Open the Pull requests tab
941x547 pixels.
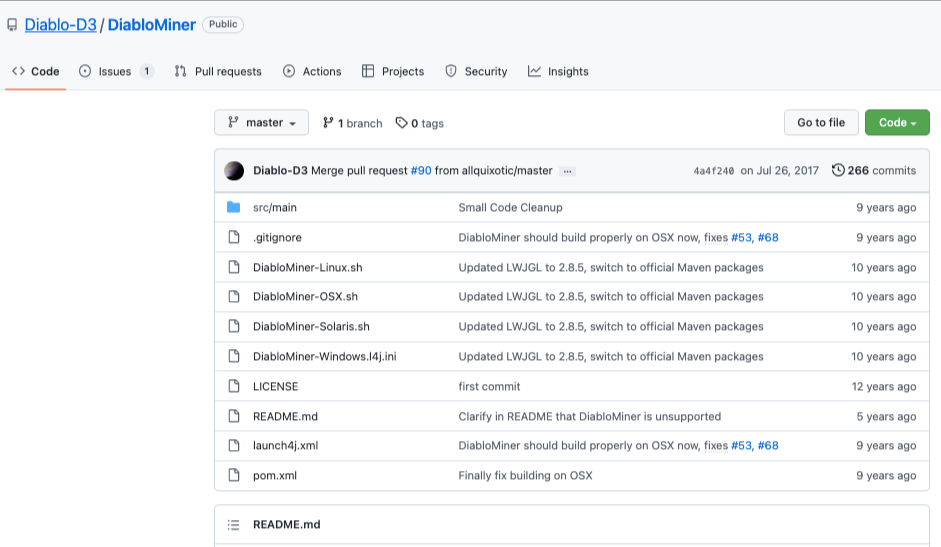point(218,71)
